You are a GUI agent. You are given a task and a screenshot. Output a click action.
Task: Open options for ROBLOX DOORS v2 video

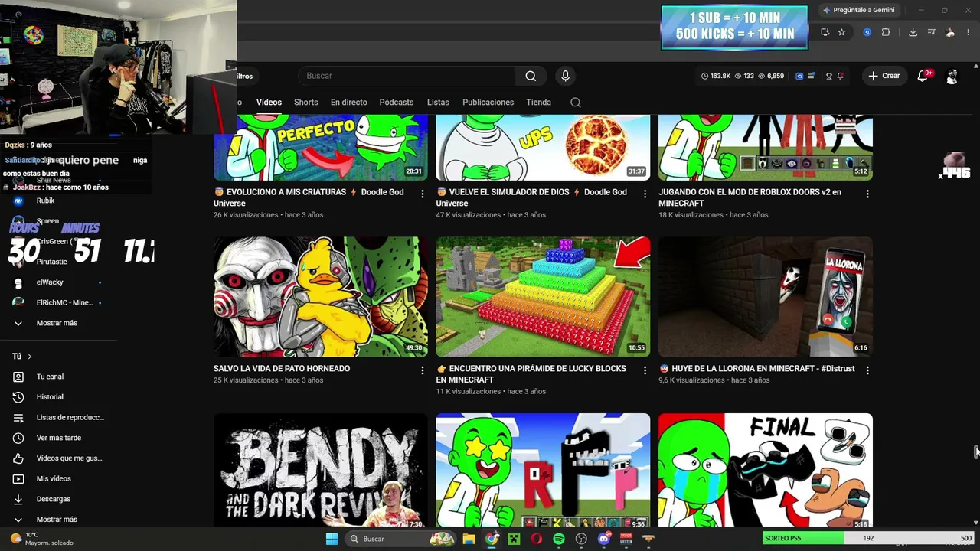click(867, 194)
